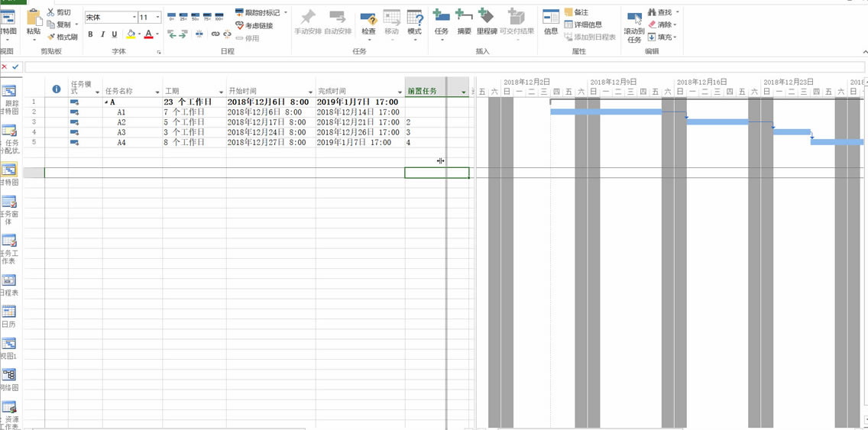Click the A2 Gantt bar in the chart

point(717,121)
